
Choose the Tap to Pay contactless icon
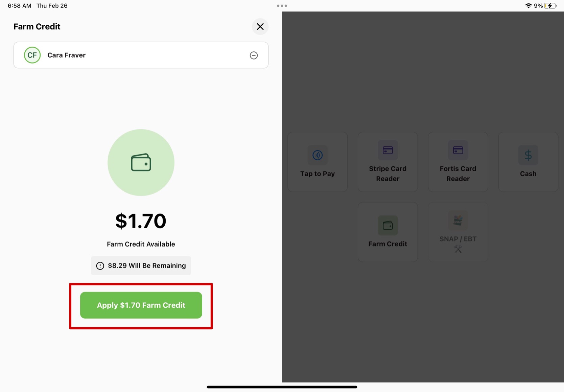(x=317, y=155)
